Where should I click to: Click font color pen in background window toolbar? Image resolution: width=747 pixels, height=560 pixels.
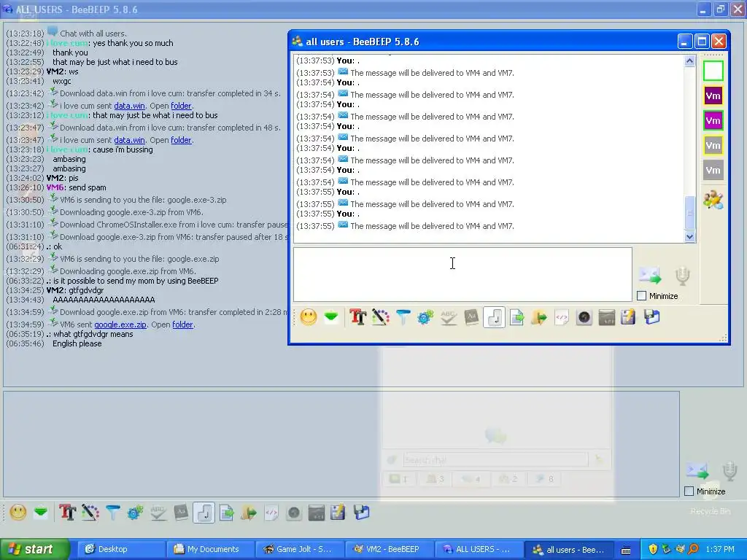(90, 513)
